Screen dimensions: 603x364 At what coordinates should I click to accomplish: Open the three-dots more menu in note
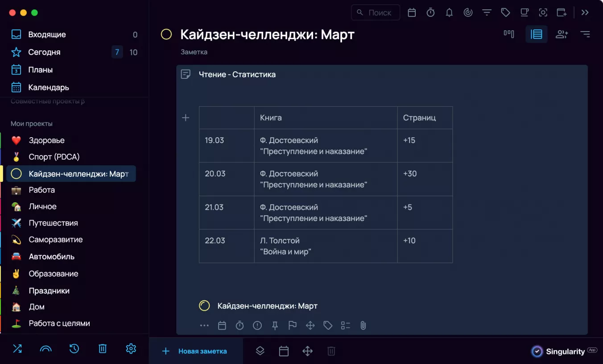(204, 326)
